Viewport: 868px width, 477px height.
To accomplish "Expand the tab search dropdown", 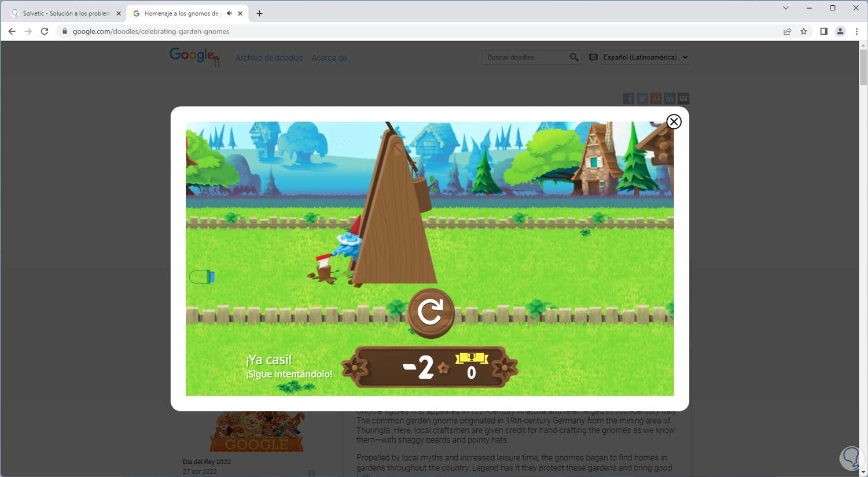I will click(785, 8).
